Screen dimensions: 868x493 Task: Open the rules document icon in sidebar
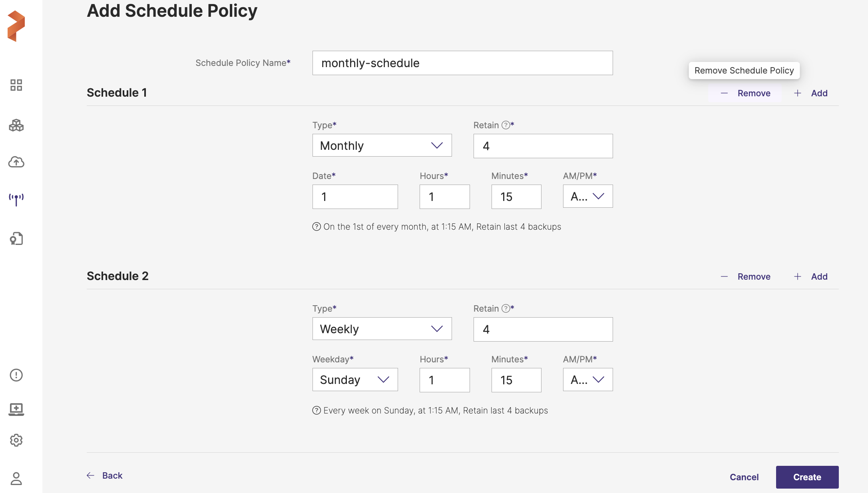coord(16,239)
